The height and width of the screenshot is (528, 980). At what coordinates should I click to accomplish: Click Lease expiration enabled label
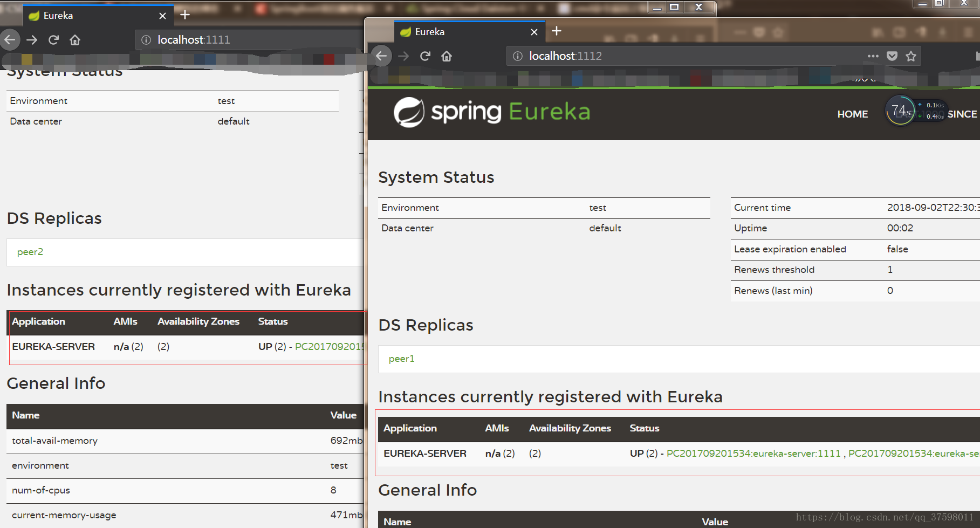coord(790,249)
